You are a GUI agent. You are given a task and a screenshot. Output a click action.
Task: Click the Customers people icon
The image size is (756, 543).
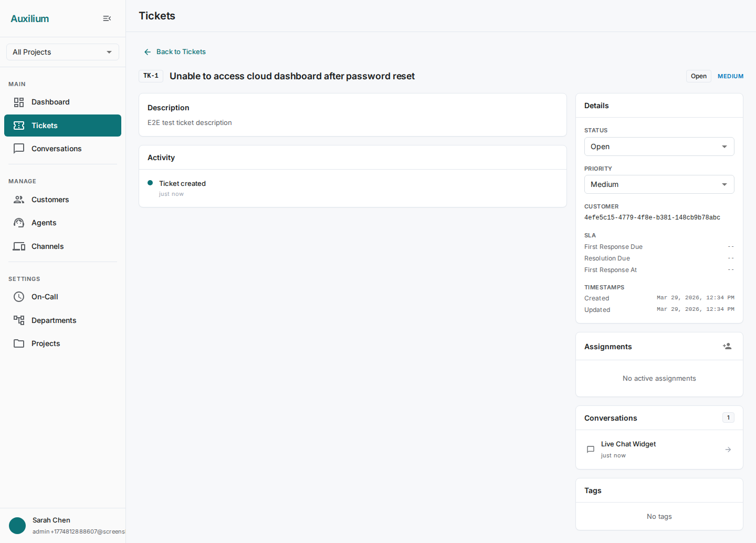click(x=19, y=200)
